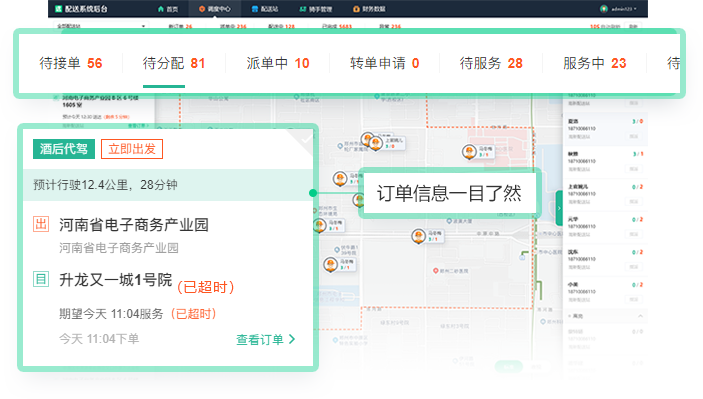Click the 波波大厦 location pin on map
This screenshot has width=703, height=399.
coord(449,221)
